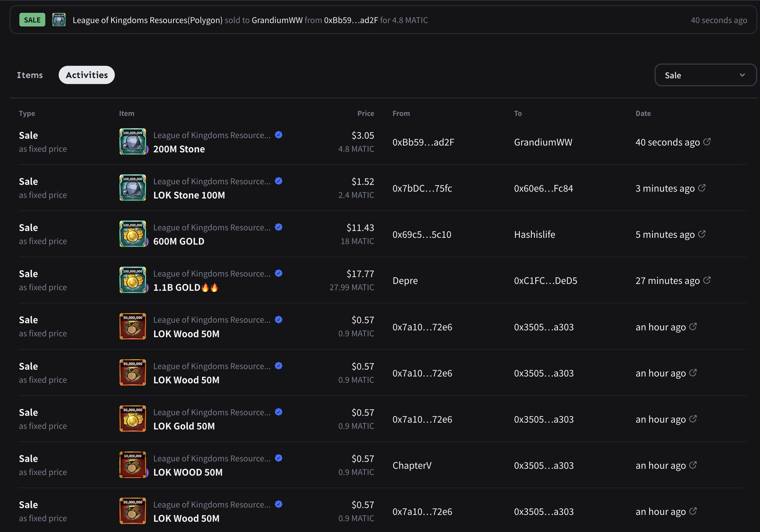760x532 pixels.
Task: Click the Price column header
Action: [366, 113]
